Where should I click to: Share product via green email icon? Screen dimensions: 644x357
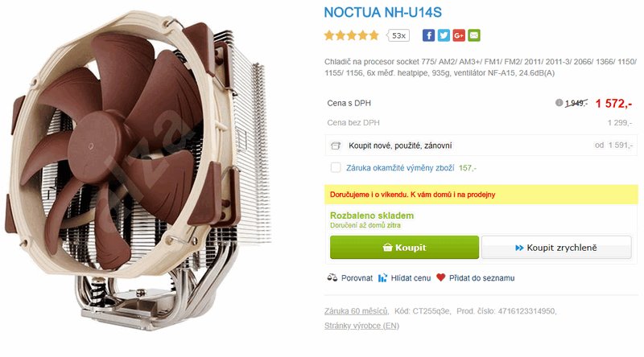[474, 35]
